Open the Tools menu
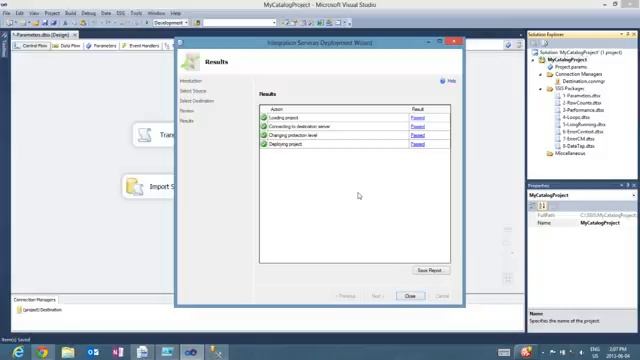The width and height of the screenshot is (640, 360). click(136, 13)
